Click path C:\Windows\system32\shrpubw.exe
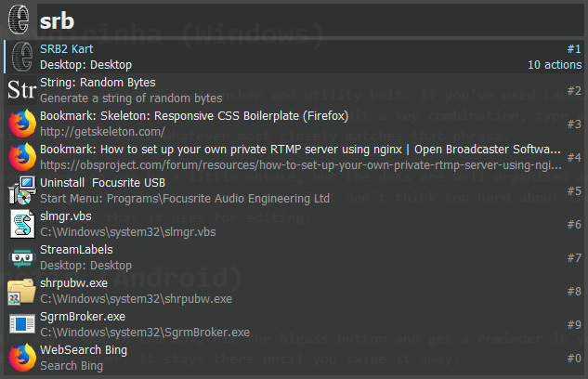The height and width of the screenshot is (379, 588). 137,299
